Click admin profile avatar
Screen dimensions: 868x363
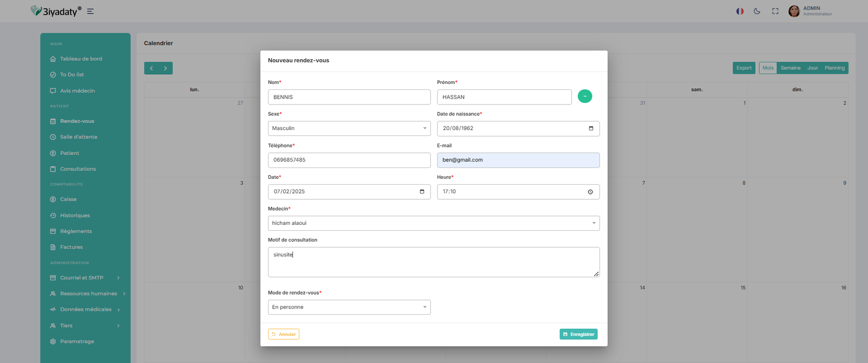794,11
